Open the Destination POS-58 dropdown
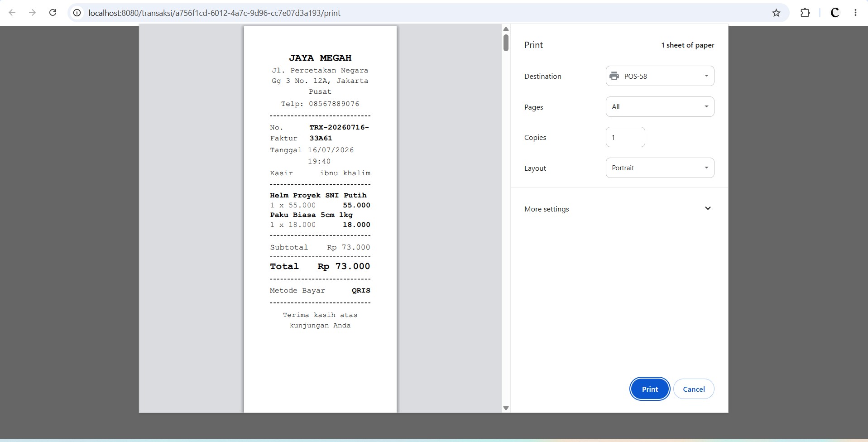This screenshot has height=442, width=868. pos(660,76)
